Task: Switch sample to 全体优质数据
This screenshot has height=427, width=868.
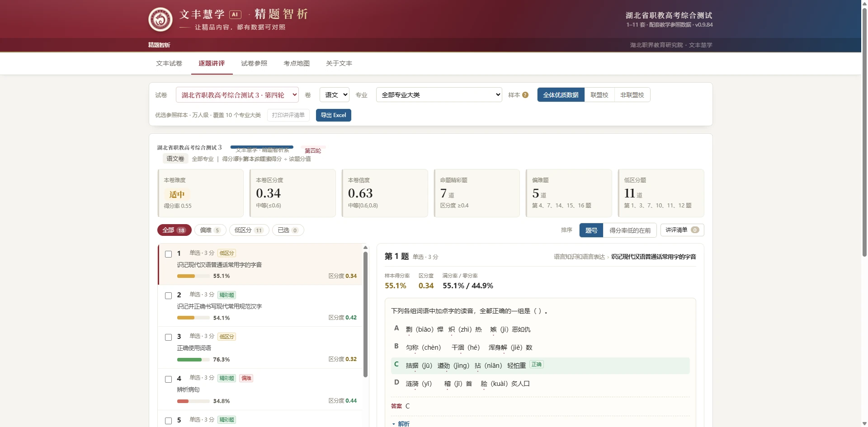Action: point(561,95)
